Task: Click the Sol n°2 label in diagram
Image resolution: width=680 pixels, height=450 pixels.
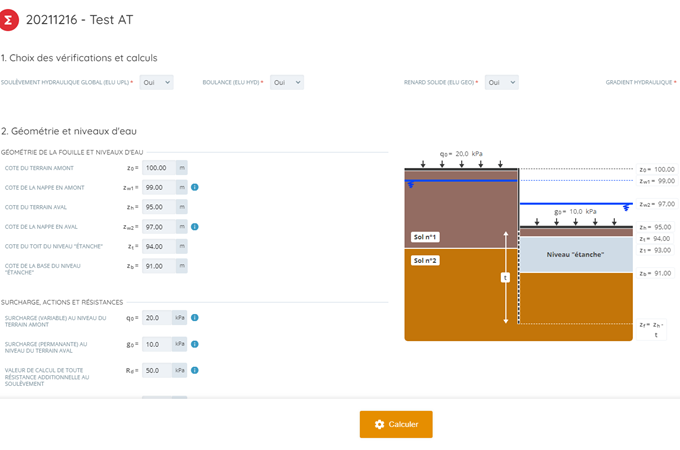Action: [425, 260]
